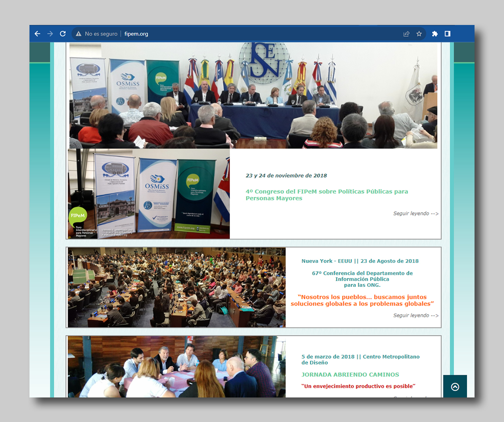The height and width of the screenshot is (422, 504).
Task: Open the congress panel photo with flags
Action: pos(253,95)
